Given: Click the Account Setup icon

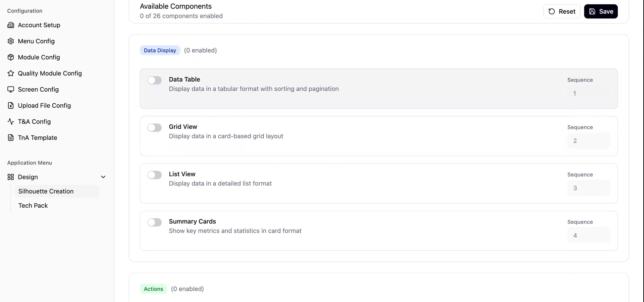Looking at the screenshot, I should pyautogui.click(x=11, y=25).
